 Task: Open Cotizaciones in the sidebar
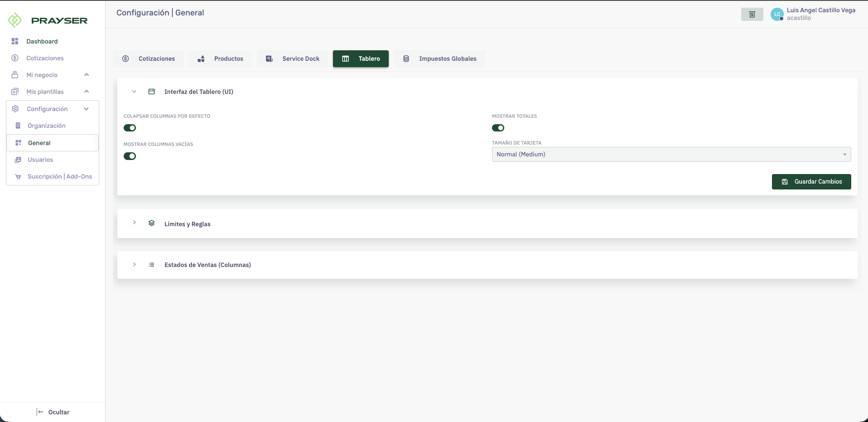[x=45, y=58]
